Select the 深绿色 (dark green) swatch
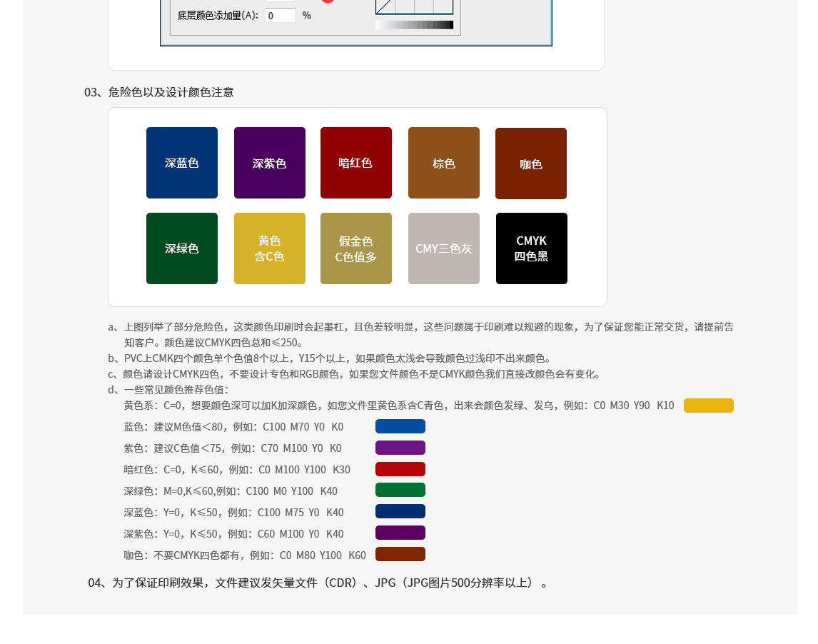 tap(182, 248)
